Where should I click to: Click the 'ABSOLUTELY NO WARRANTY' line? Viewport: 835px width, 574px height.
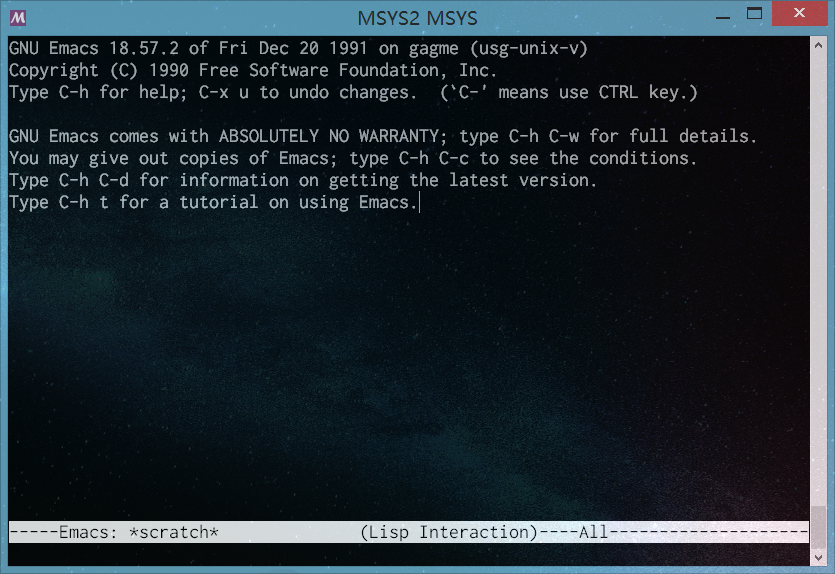(382, 136)
